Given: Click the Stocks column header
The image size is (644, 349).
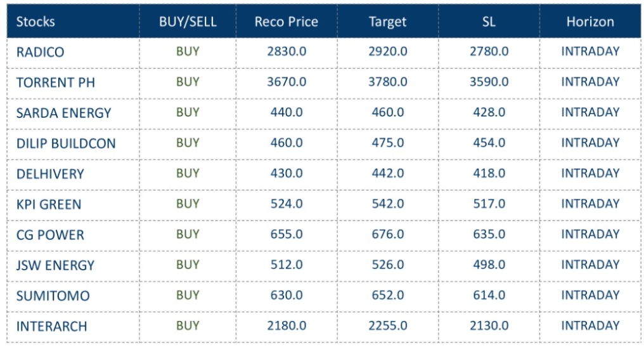Looking at the screenshot, I should click(x=35, y=22).
